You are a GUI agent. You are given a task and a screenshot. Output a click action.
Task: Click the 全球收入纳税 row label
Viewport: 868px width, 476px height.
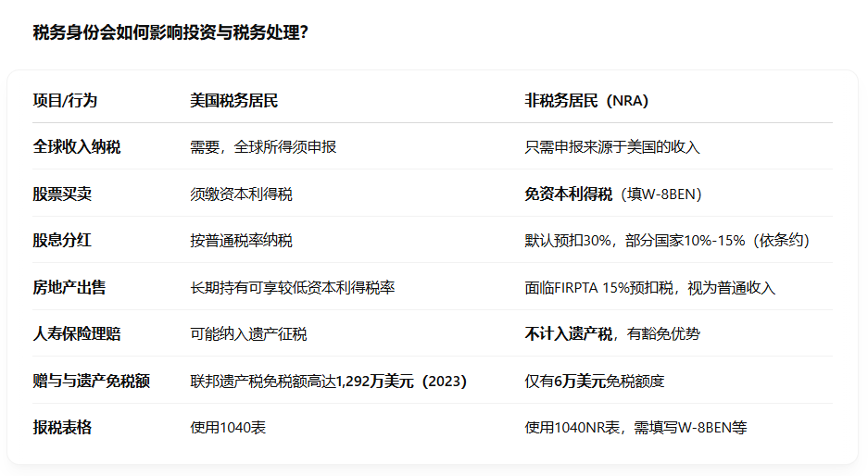pos(77,147)
